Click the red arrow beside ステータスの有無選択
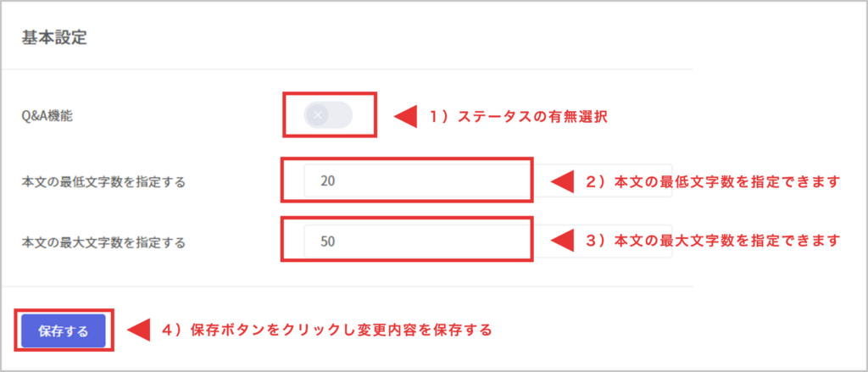Image resolution: width=868 pixels, height=372 pixels. click(x=407, y=116)
